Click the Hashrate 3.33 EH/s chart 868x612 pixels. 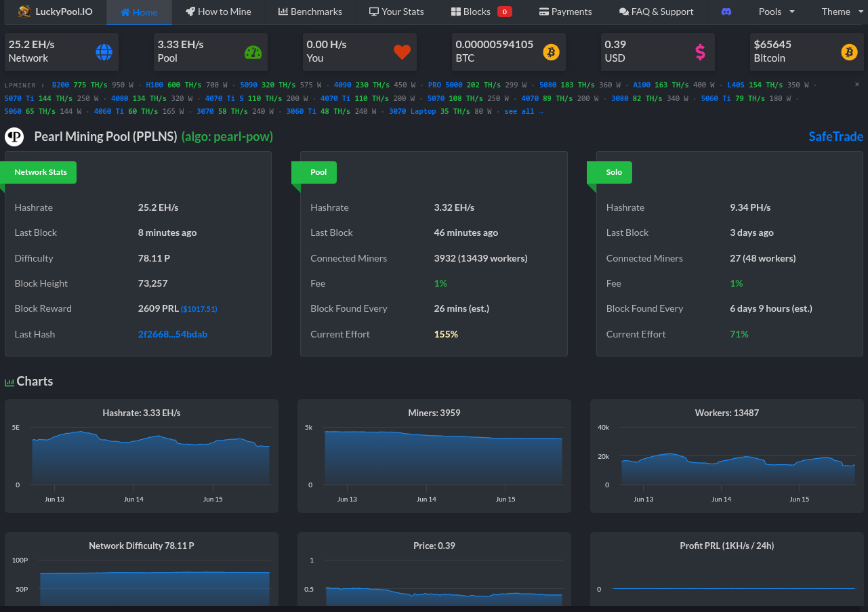pos(142,455)
